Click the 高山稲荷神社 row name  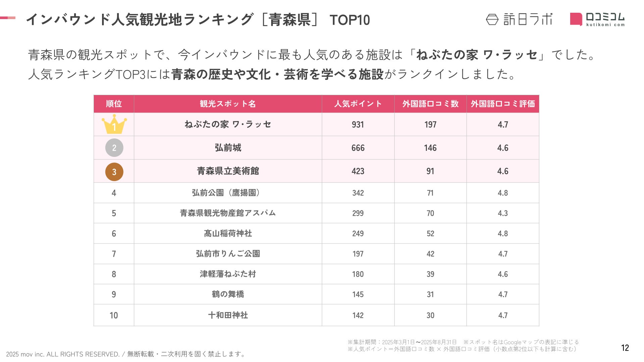pos(228,233)
